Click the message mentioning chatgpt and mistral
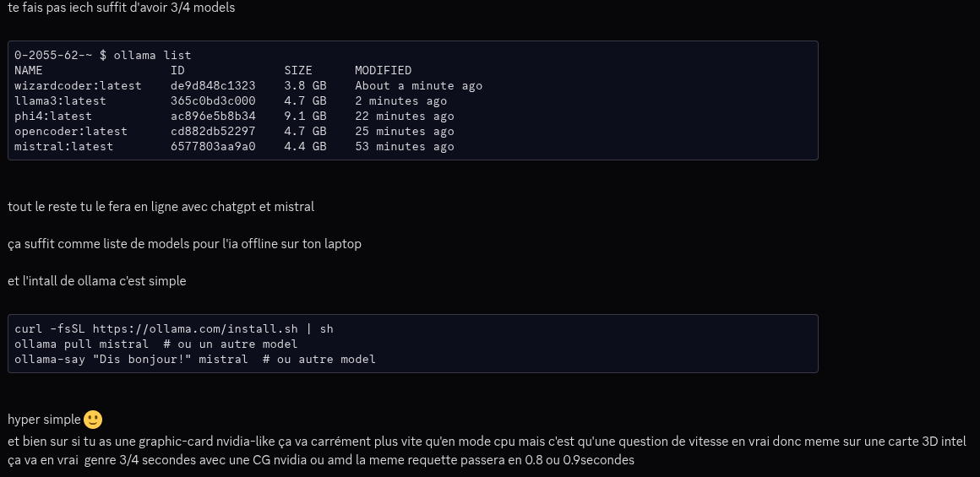Image resolution: width=980 pixels, height=477 pixels. pyautogui.click(x=161, y=207)
